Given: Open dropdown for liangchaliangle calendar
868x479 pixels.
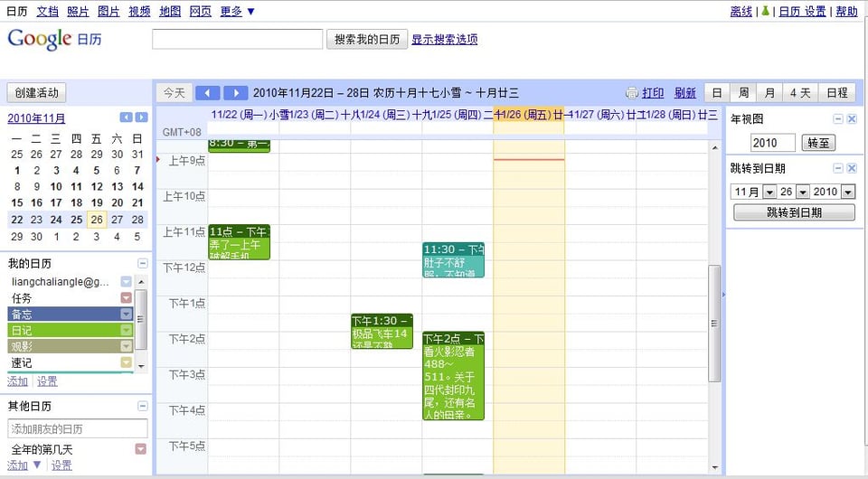Looking at the screenshot, I should pos(127,282).
